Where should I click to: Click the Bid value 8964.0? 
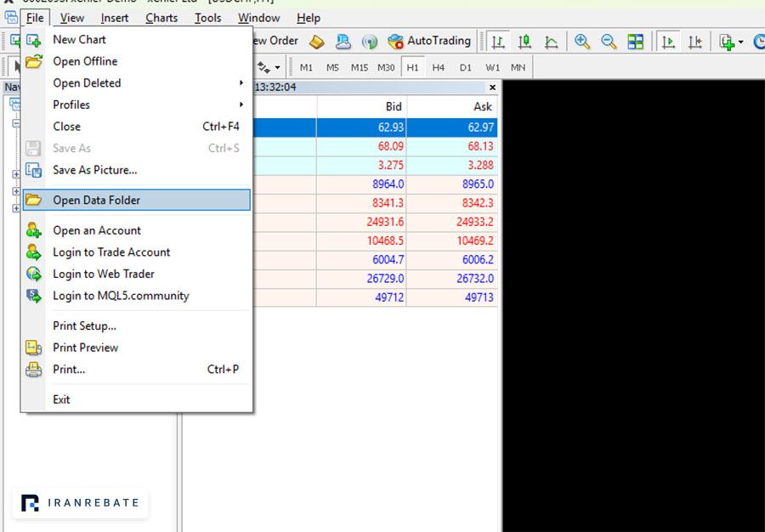coord(388,184)
